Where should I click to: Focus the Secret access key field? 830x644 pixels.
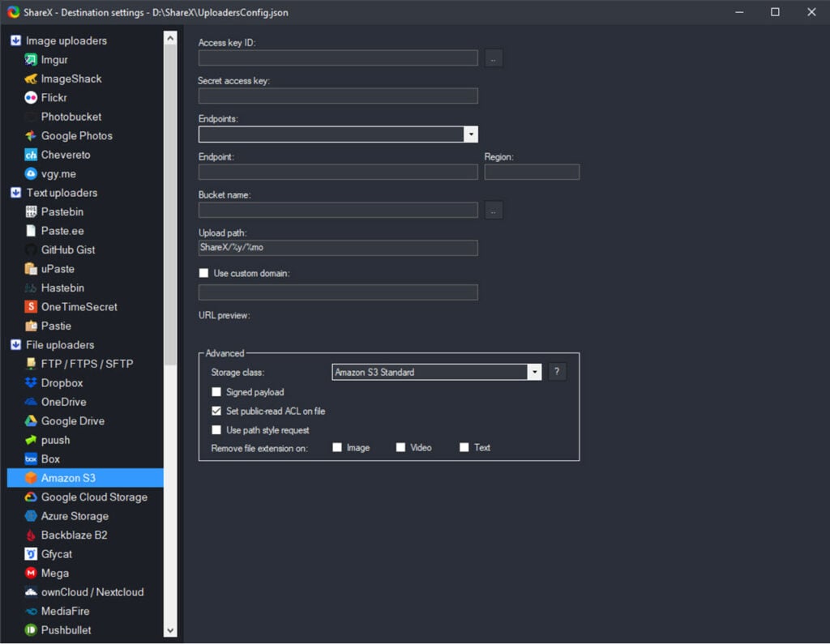tap(338, 96)
